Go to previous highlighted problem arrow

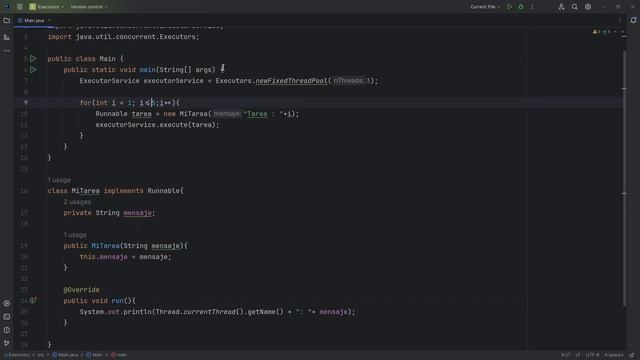[x=616, y=31]
